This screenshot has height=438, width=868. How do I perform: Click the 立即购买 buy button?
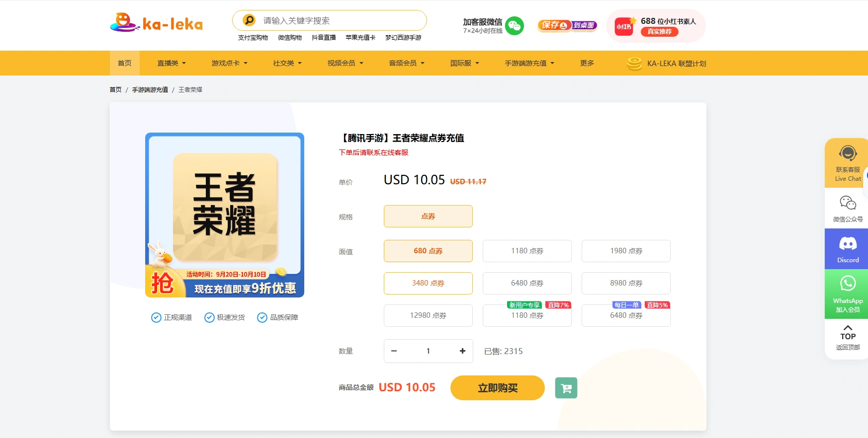point(497,388)
